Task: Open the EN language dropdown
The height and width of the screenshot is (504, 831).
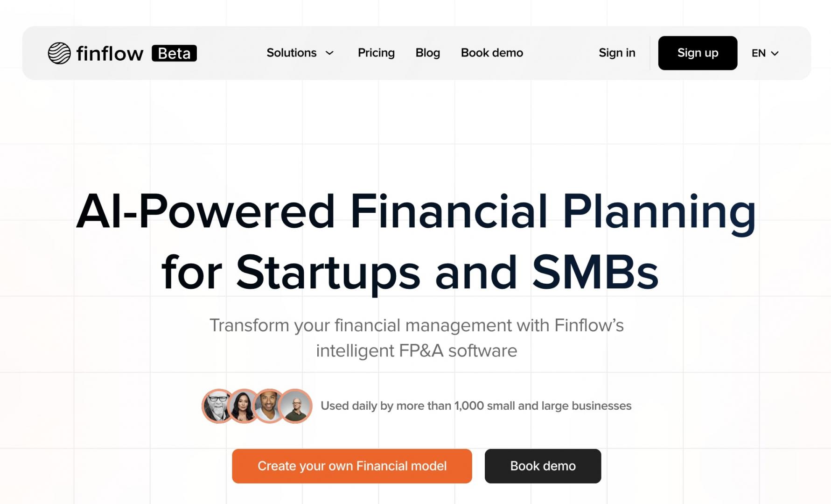Action: pyautogui.click(x=765, y=53)
